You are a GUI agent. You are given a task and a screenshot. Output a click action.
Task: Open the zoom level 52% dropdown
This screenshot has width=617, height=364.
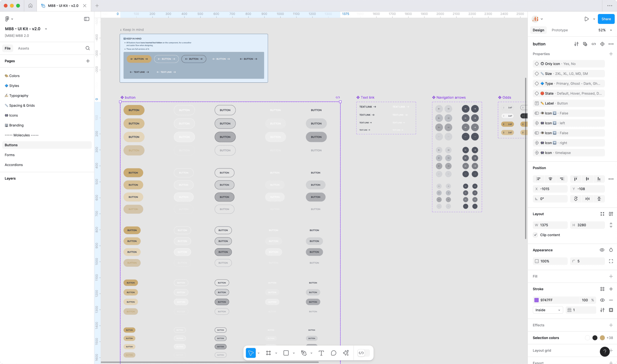pos(605,30)
